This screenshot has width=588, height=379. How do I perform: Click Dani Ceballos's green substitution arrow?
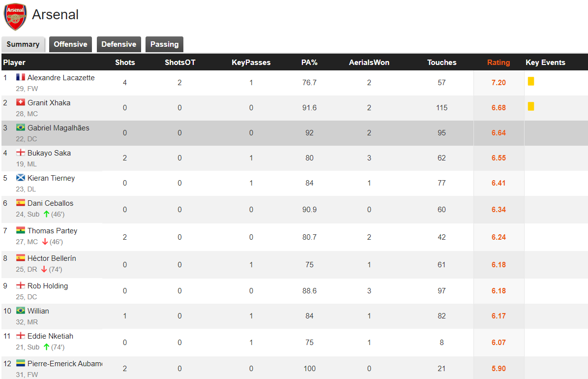(47, 214)
